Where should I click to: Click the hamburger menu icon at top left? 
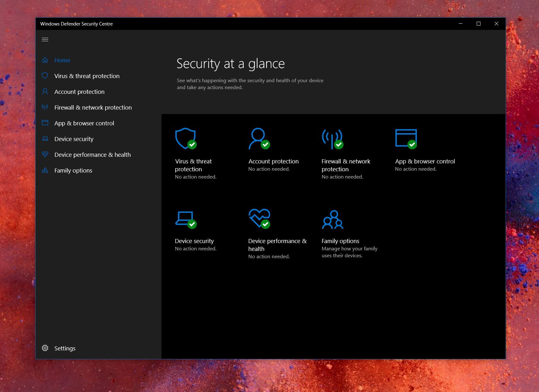[45, 39]
